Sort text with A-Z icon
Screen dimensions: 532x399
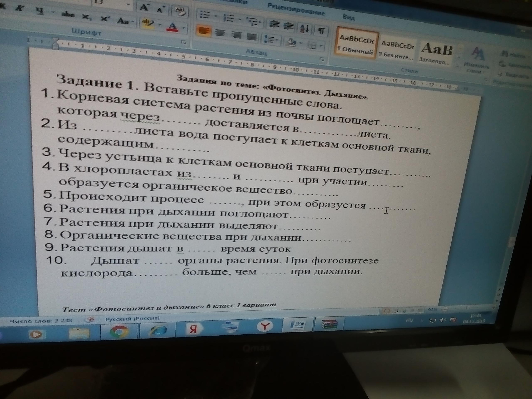point(304,29)
